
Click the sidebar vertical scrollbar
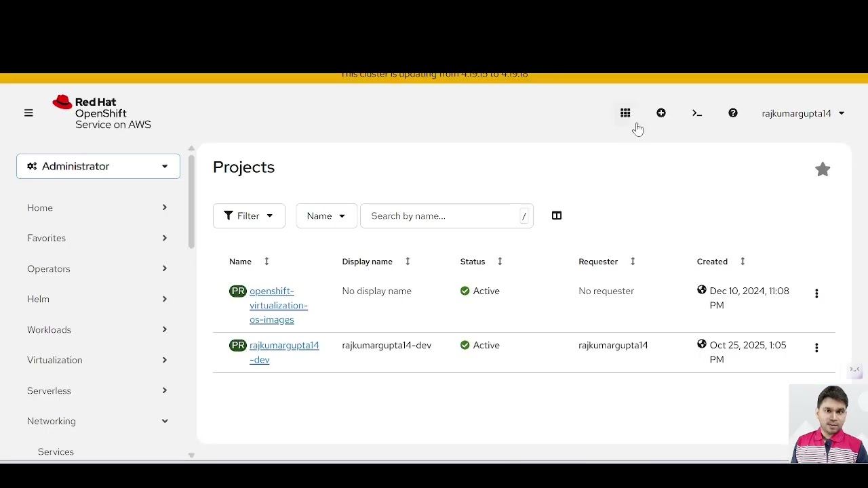click(x=191, y=202)
